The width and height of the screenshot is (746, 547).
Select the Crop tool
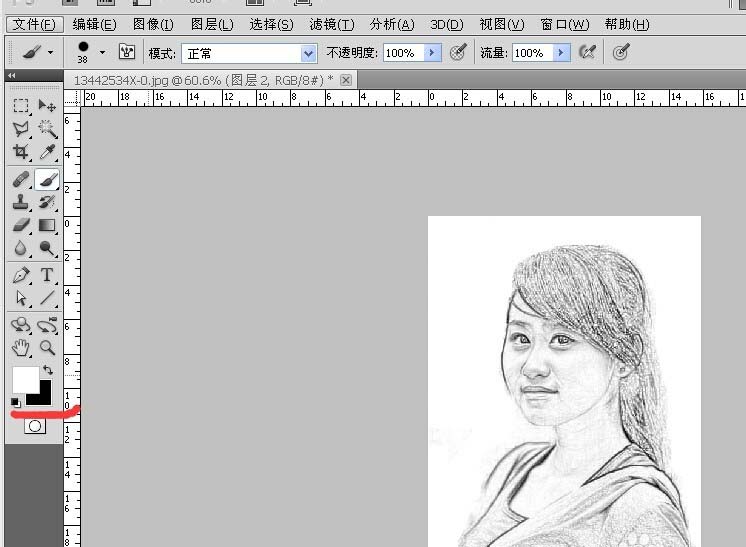tap(20, 152)
